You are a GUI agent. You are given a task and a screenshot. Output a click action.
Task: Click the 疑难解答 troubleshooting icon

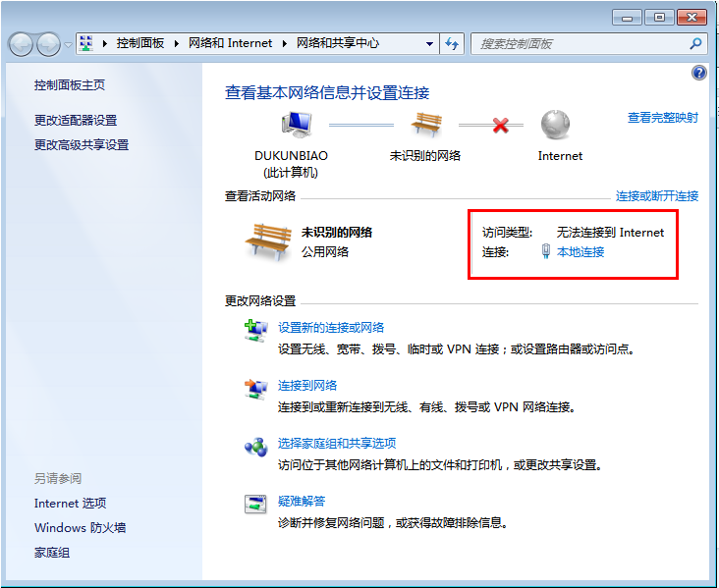[255, 505]
